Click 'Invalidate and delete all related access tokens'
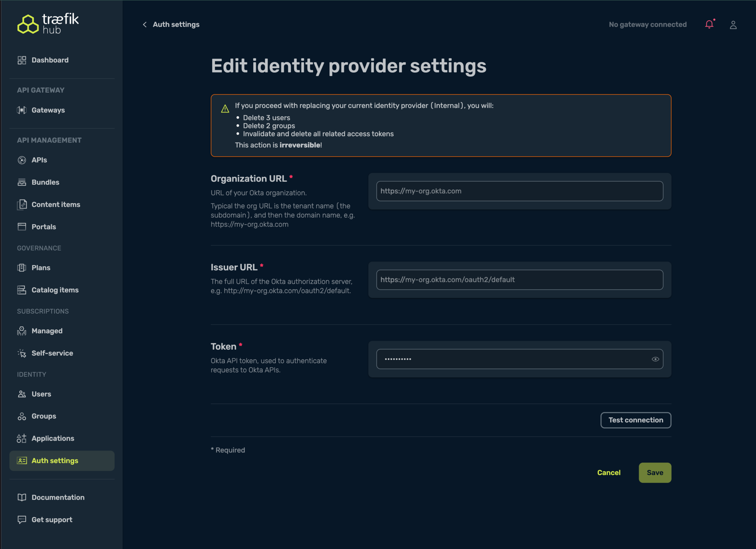756x549 pixels. (318, 134)
